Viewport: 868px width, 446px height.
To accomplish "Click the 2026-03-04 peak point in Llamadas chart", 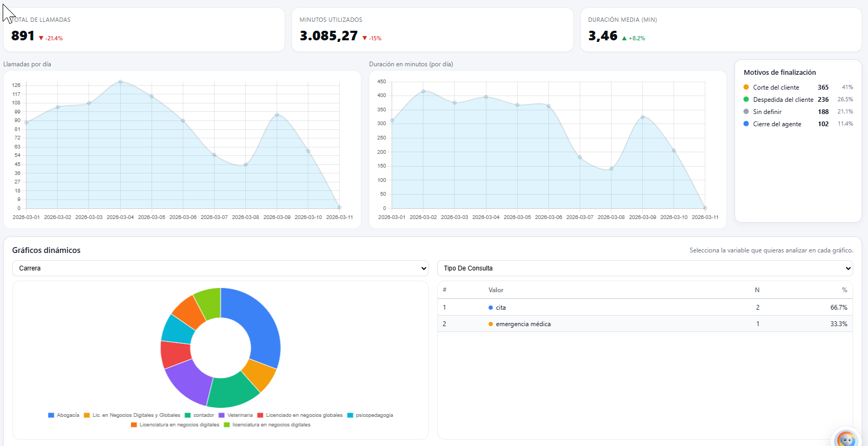I will click(120, 82).
